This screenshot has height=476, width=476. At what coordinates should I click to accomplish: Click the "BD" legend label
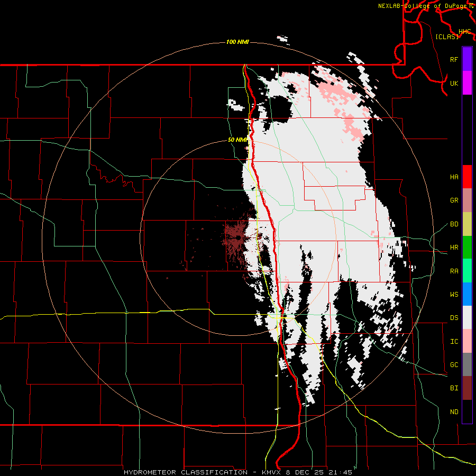click(454, 224)
